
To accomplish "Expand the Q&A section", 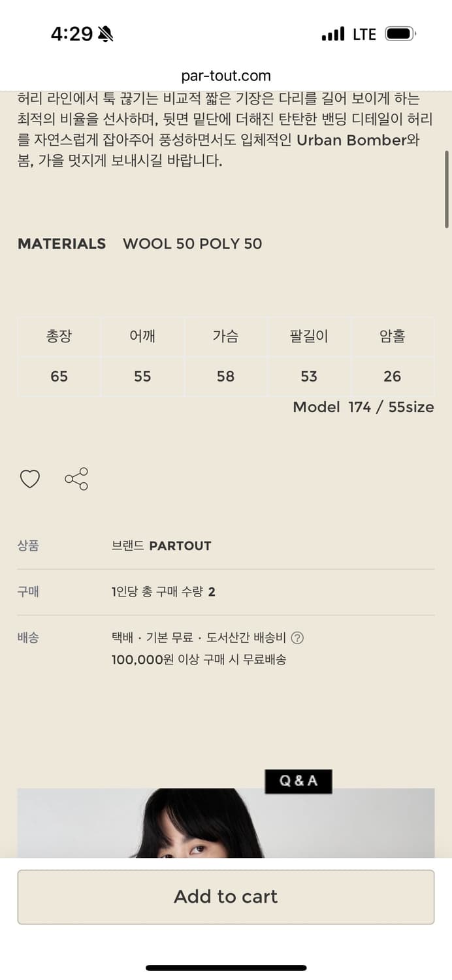I will click(299, 781).
